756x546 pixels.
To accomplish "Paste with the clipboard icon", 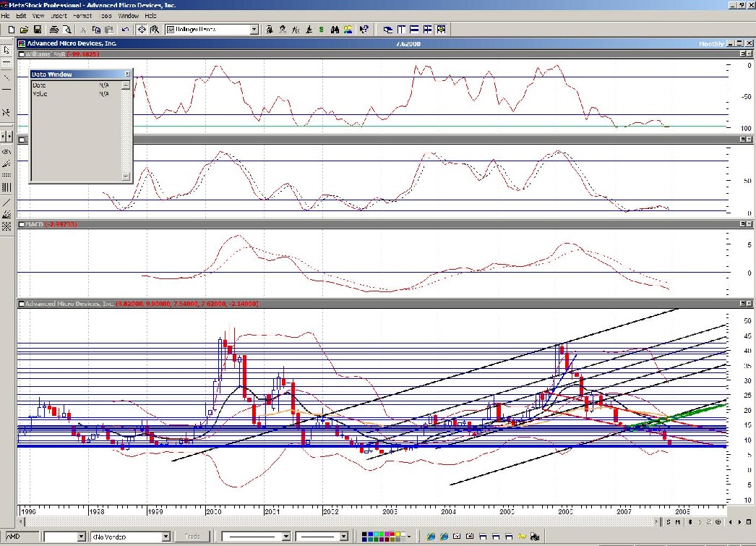I will (109, 30).
